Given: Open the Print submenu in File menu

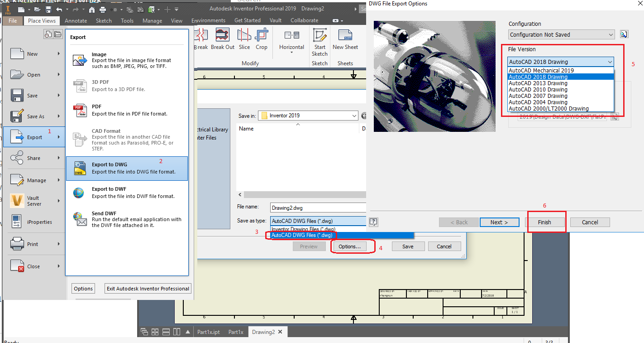Looking at the screenshot, I should pyautogui.click(x=34, y=244).
